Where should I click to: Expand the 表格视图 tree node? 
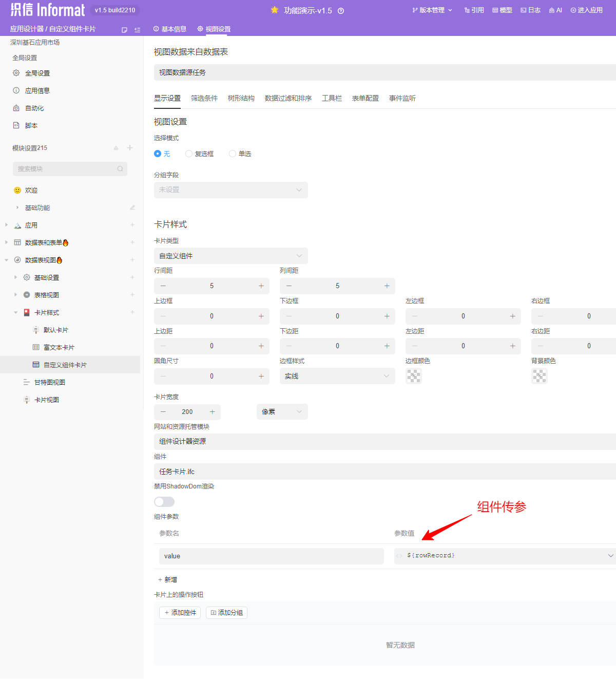coord(15,295)
